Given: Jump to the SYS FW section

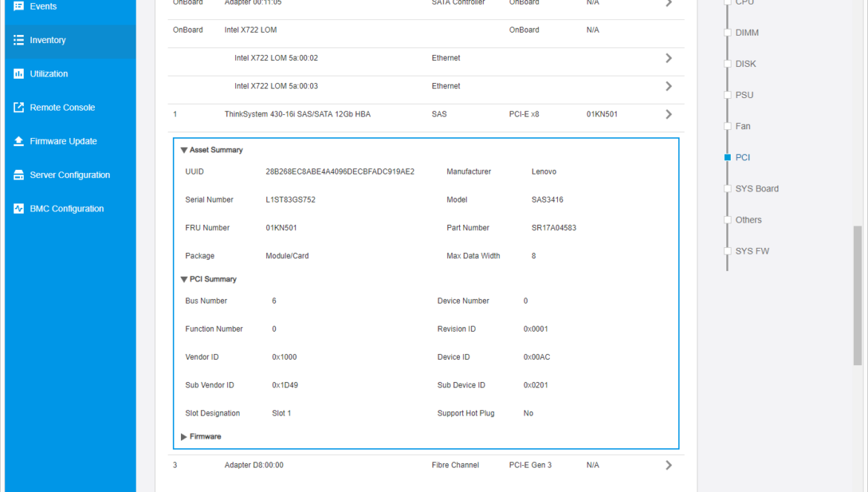Looking at the screenshot, I should tap(752, 252).
